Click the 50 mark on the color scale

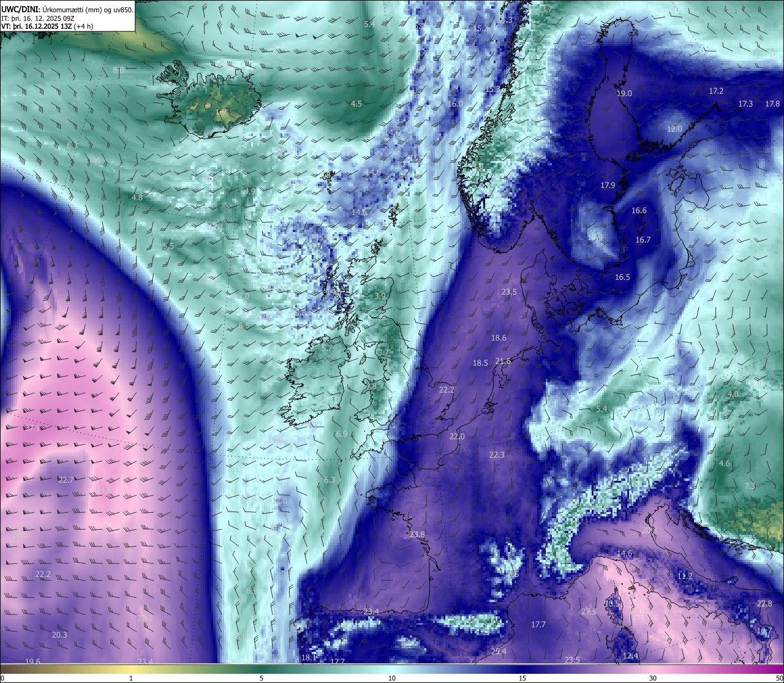coord(778,677)
